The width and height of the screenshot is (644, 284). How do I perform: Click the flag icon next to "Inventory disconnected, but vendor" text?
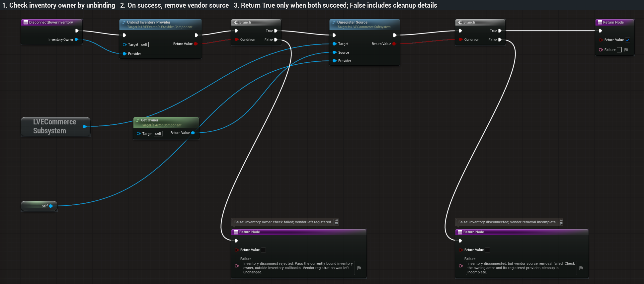tap(581, 268)
